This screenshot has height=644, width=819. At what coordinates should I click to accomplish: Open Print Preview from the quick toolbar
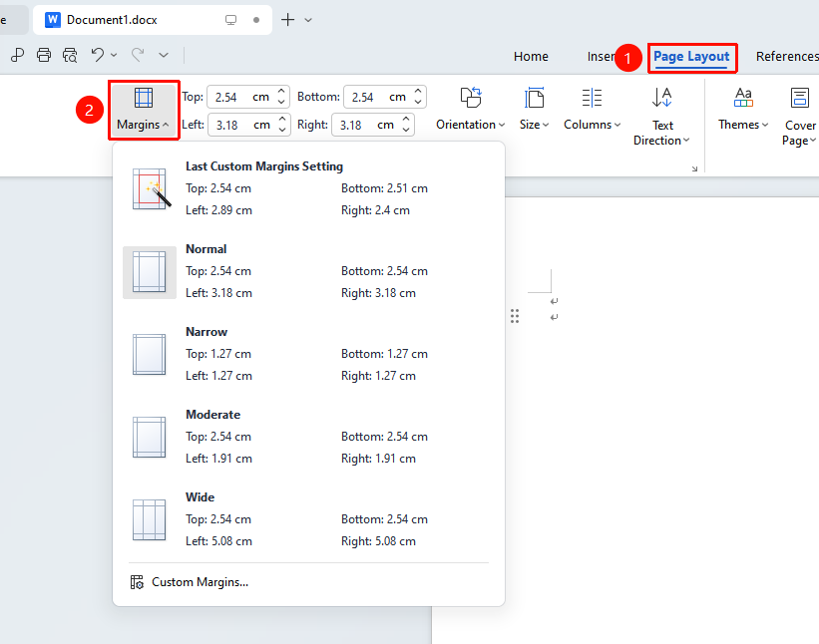click(x=70, y=55)
